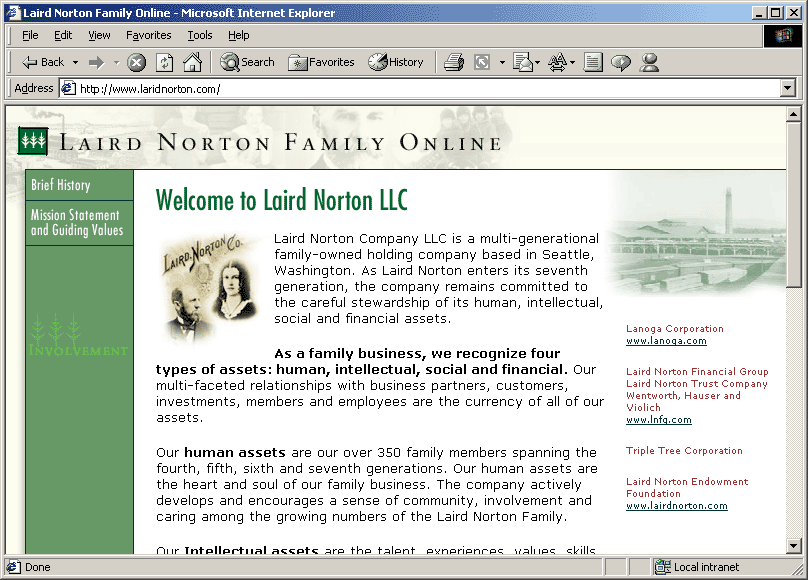Open the Tools menu
The image size is (808, 580).
tap(199, 35)
